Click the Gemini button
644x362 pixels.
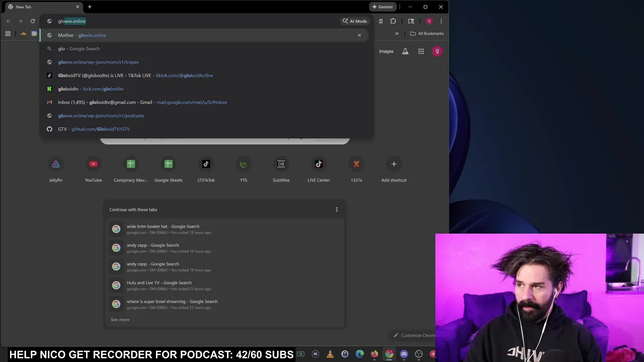(x=382, y=7)
